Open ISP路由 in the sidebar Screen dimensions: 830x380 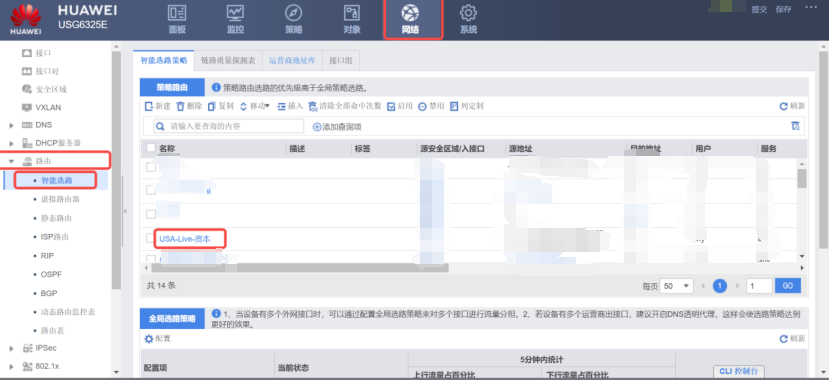(x=55, y=237)
